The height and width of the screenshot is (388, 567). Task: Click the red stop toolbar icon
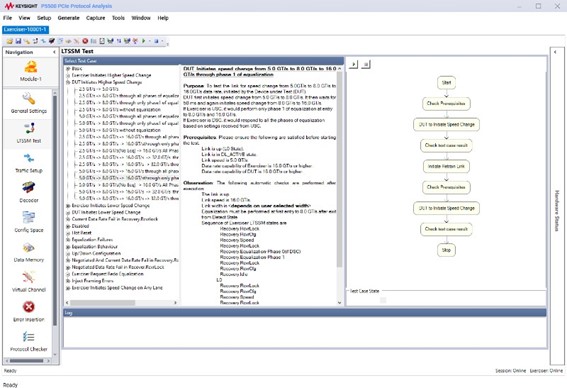[x=85, y=41]
